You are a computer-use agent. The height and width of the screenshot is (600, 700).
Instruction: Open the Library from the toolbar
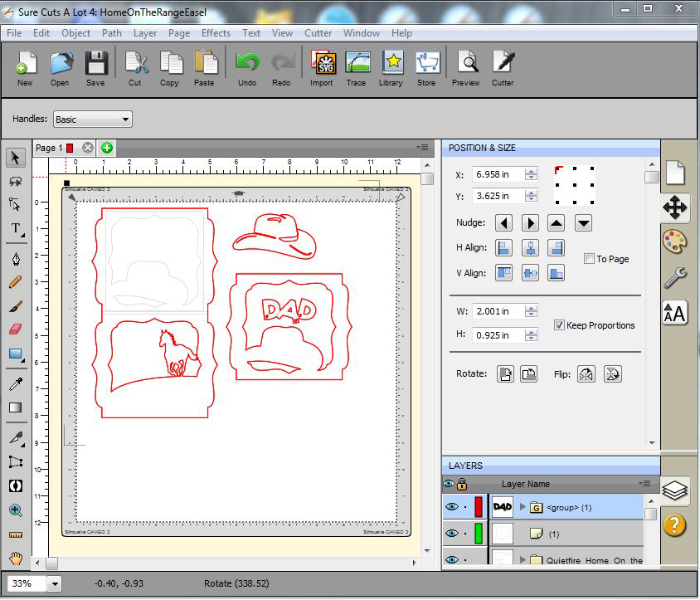click(x=391, y=68)
